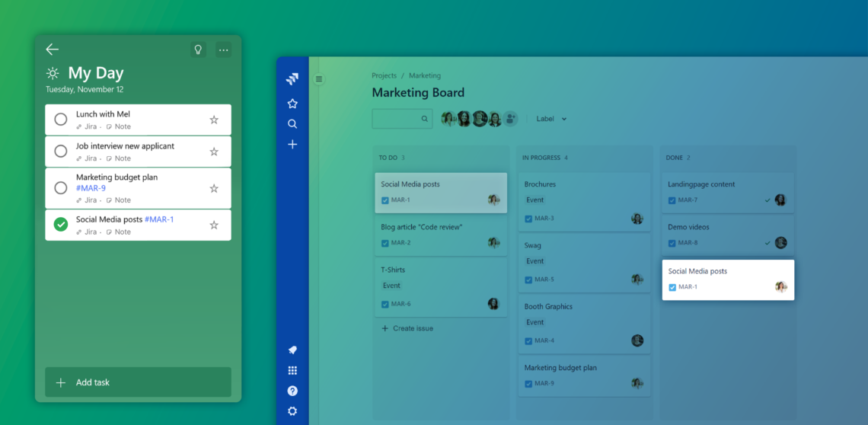Uncheck the completed Social Media posts task

[61, 225]
